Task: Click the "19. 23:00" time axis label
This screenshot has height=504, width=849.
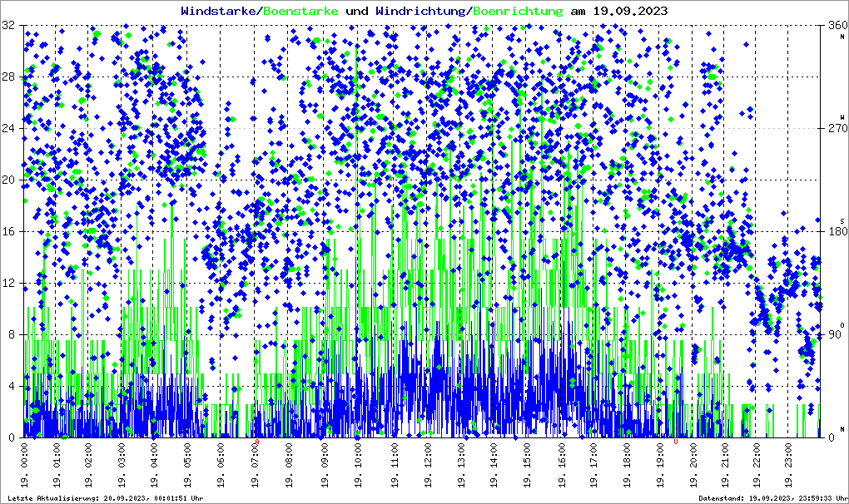Action: click(788, 466)
